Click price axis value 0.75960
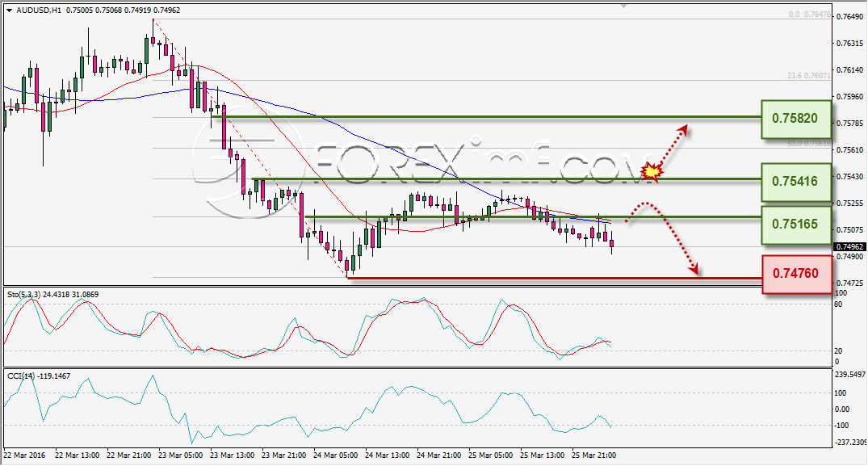Viewport: 868px width, 466px height. [x=849, y=96]
